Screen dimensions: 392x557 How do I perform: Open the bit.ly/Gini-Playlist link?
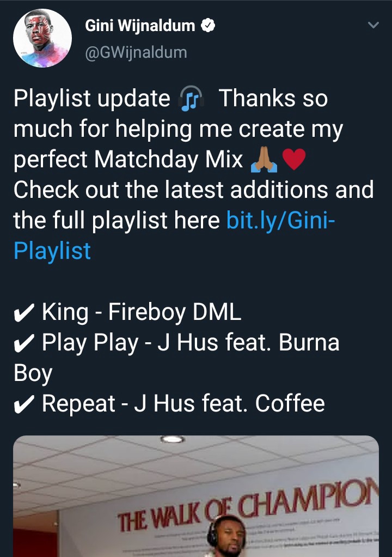pyautogui.click(x=174, y=235)
